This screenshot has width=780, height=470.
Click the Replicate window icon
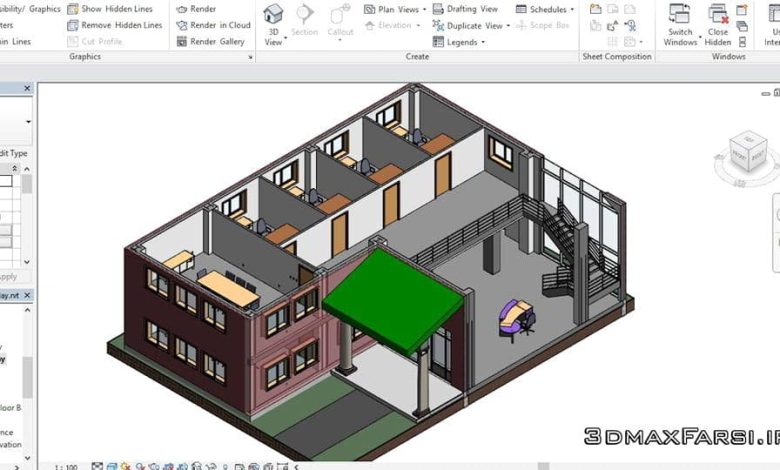[742, 10]
